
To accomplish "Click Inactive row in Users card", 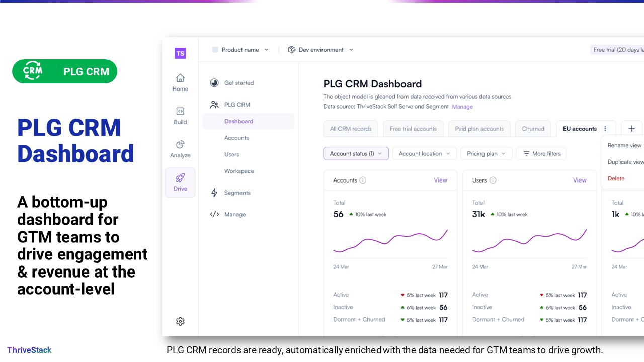I will coord(529,307).
